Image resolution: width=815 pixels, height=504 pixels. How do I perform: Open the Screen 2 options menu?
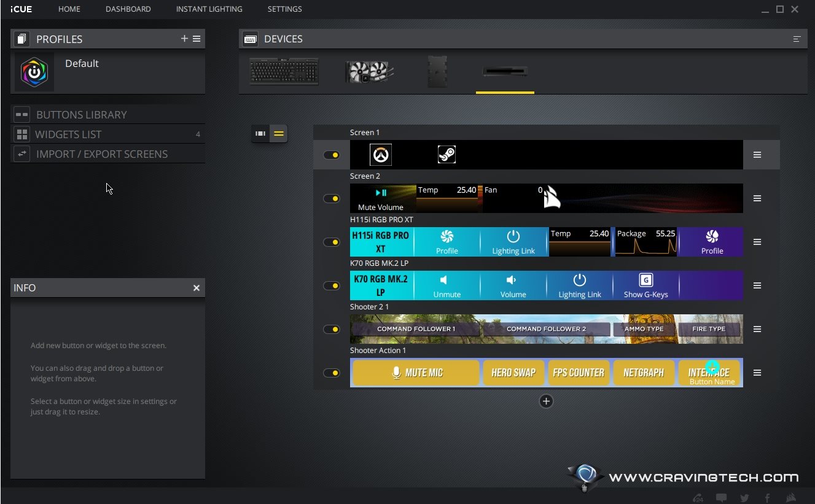(757, 198)
